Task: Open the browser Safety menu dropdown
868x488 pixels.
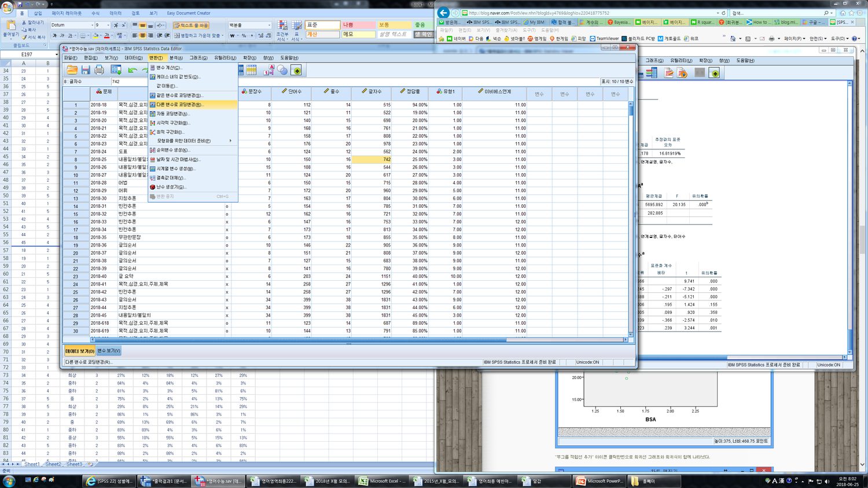Action: [x=818, y=39]
